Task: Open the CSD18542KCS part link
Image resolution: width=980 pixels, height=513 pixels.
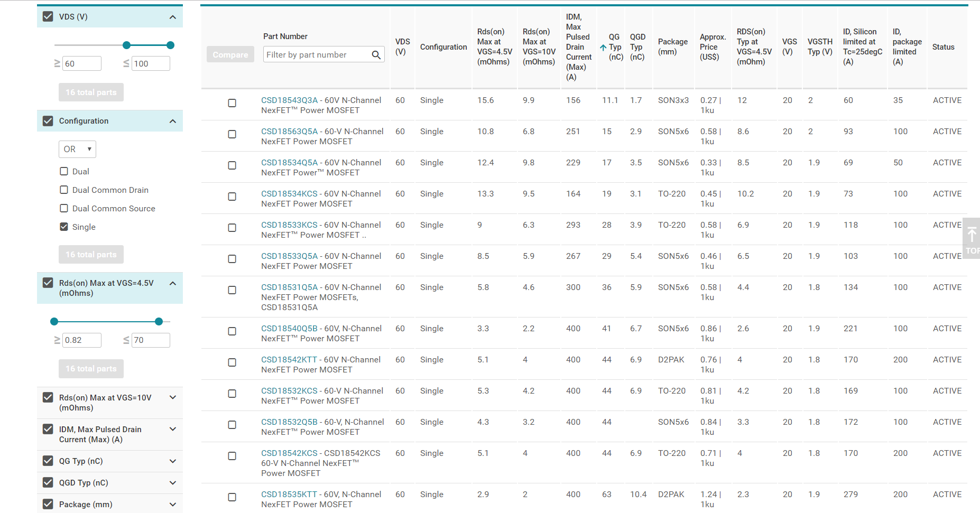Action: (289, 453)
